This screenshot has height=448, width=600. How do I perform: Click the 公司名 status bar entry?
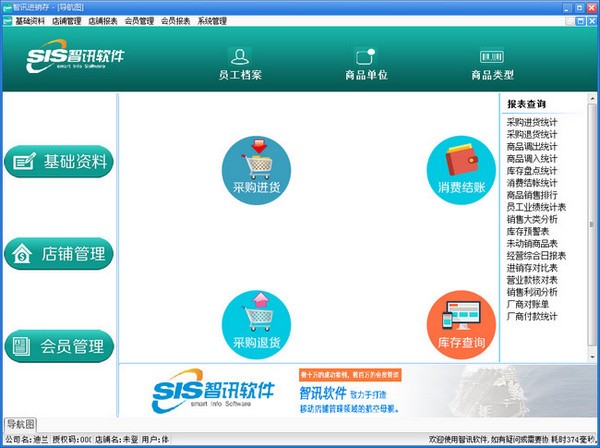27,439
